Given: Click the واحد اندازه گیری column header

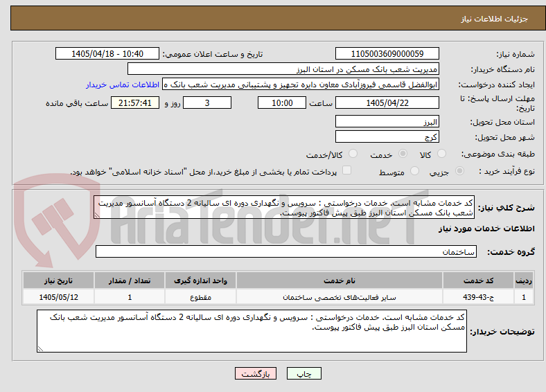Looking at the screenshot, I should [x=200, y=280].
